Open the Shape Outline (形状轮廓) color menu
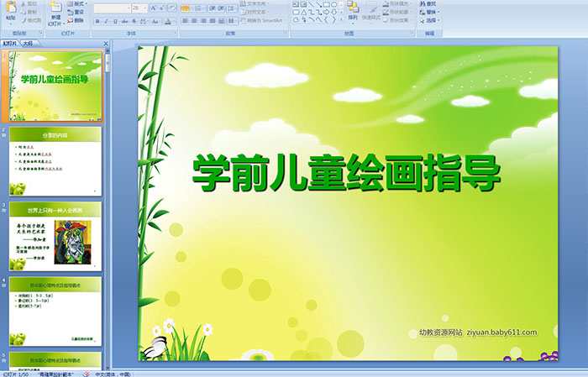The height and width of the screenshot is (377, 588). (397, 12)
